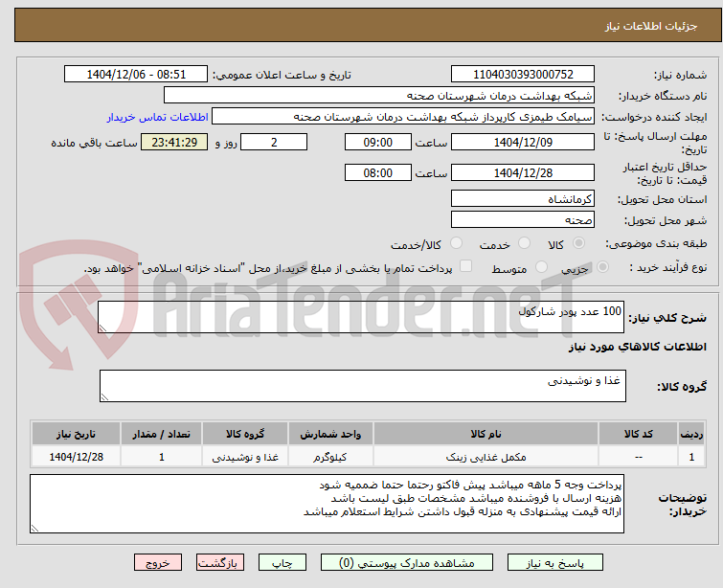Select the جزیی purchase type radio

602,267
